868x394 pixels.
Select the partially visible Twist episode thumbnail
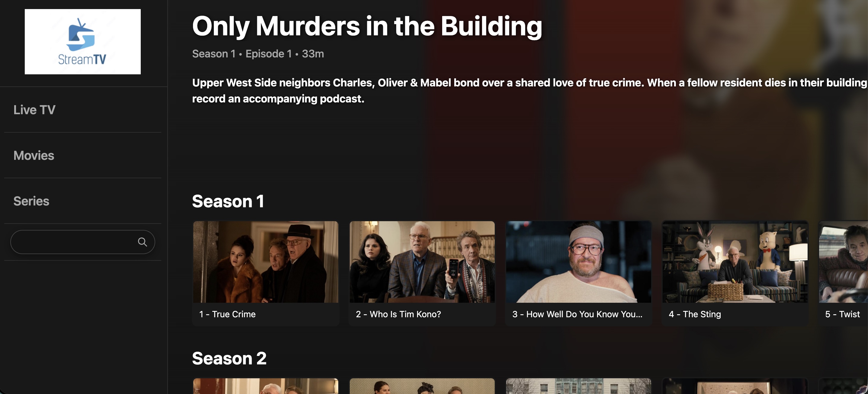click(844, 262)
